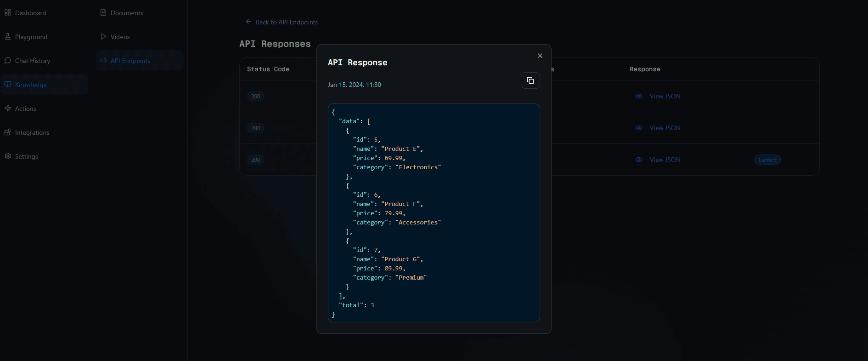This screenshot has height=361, width=868.
Task: Close the API Response dialog
Action: click(540, 56)
